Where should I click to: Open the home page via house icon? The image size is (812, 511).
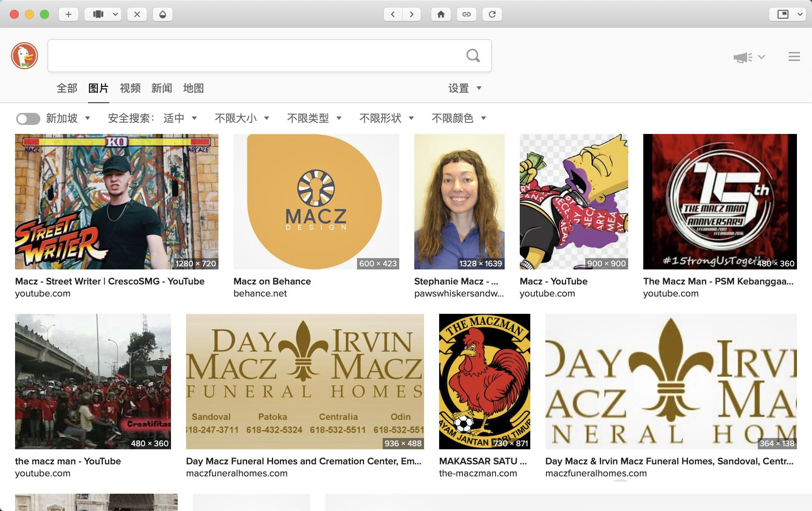441,14
